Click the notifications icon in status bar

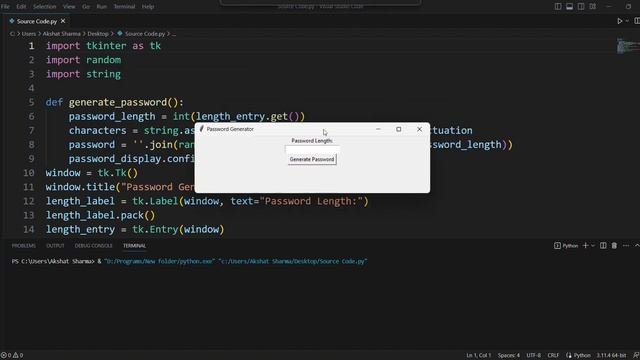636,356
